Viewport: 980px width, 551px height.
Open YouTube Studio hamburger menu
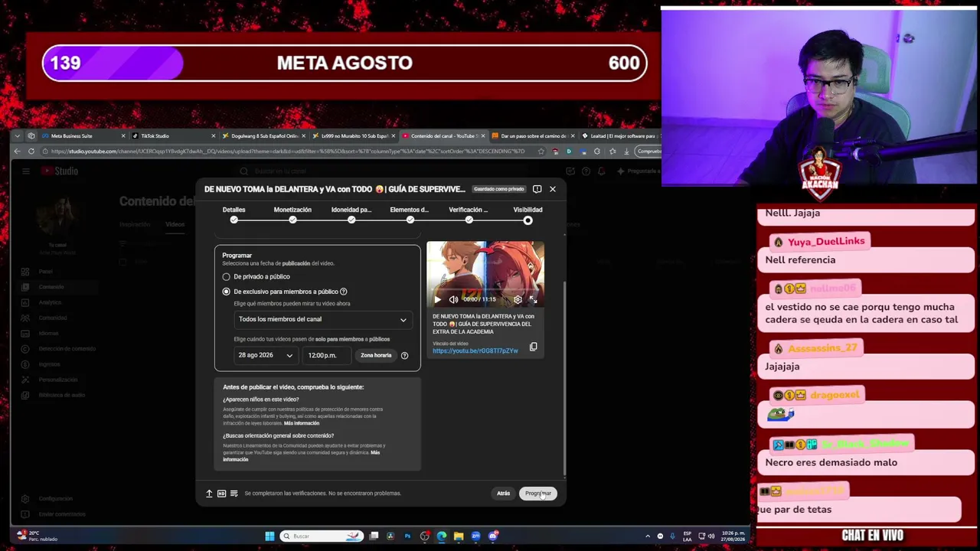25,171
